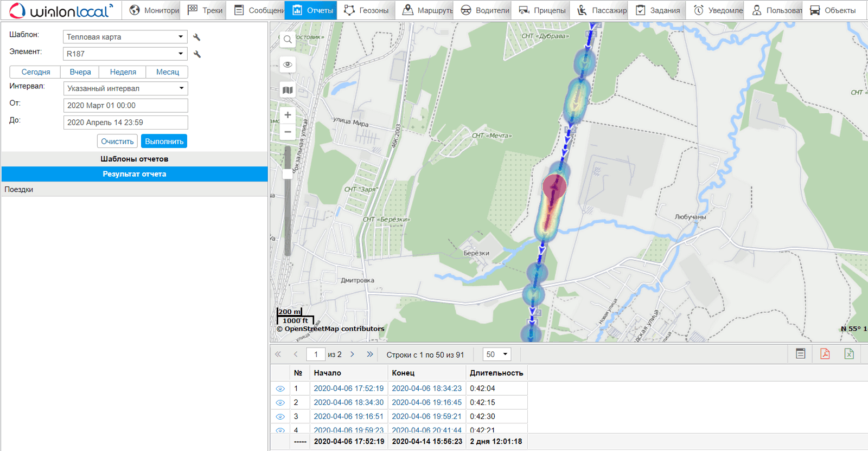Click the 'От' start date field
868x451 pixels.
point(125,106)
